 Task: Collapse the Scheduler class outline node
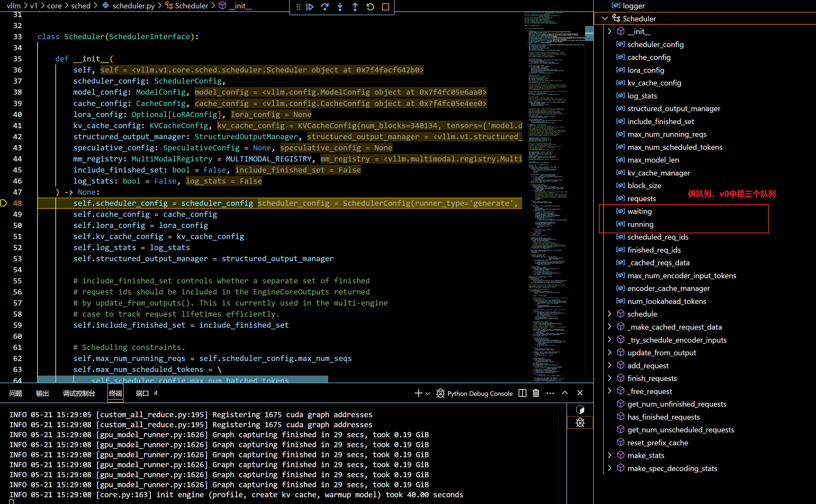click(605, 19)
